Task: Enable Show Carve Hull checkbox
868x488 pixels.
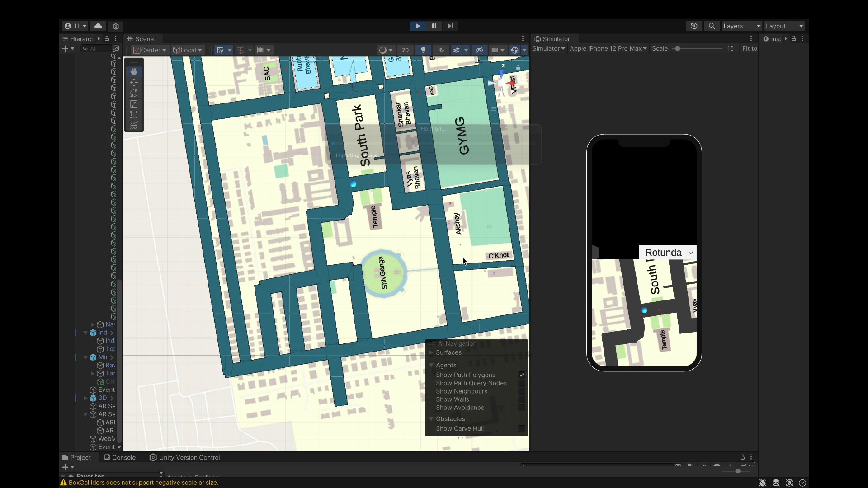Action: 522,429
